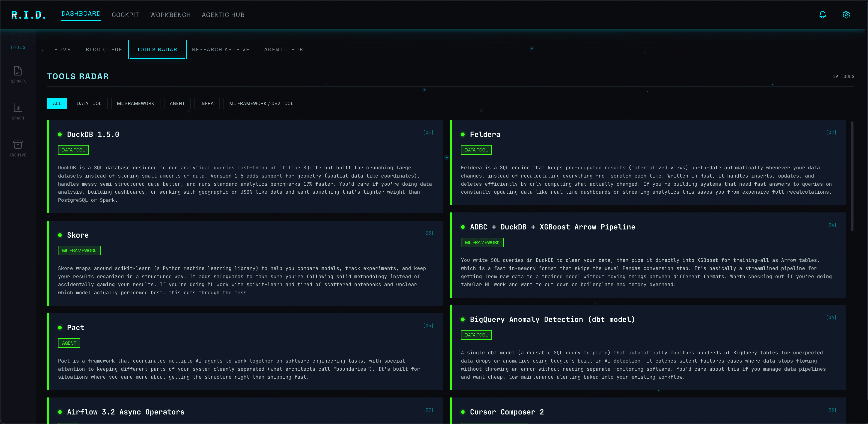
Task: Toggle the AGENT filter
Action: point(177,103)
